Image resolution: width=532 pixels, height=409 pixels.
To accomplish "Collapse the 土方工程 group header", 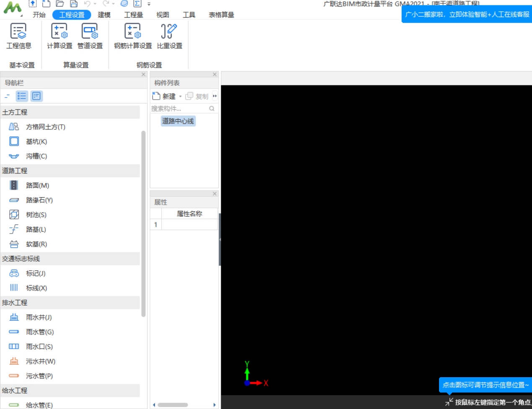I will pyautogui.click(x=70, y=112).
